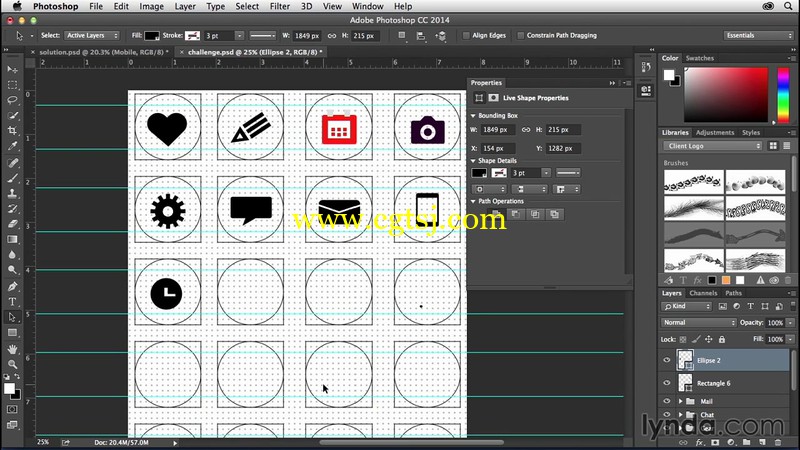This screenshot has height=450, width=800.
Task: Enable Constrain Path Dragging checkbox
Action: (x=520, y=36)
